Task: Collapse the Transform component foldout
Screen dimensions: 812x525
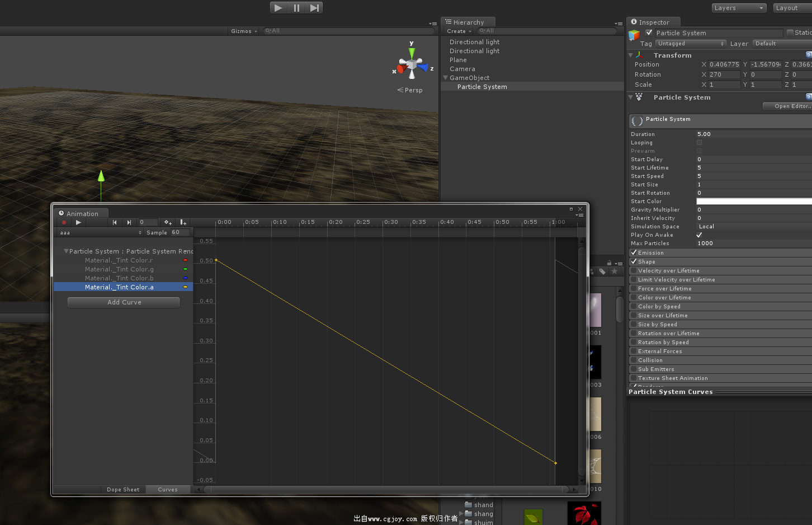Action: click(631, 55)
